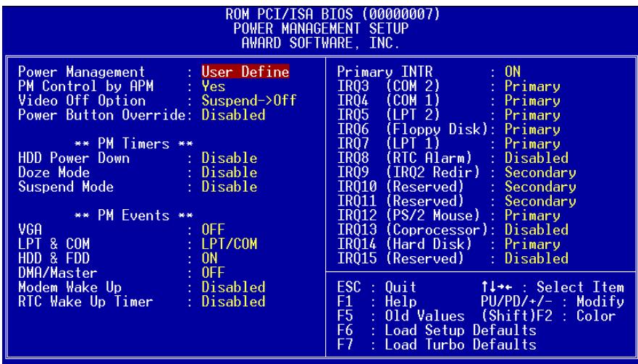Select the IRQ7 (LPT 1) Primary value

(x=532, y=143)
